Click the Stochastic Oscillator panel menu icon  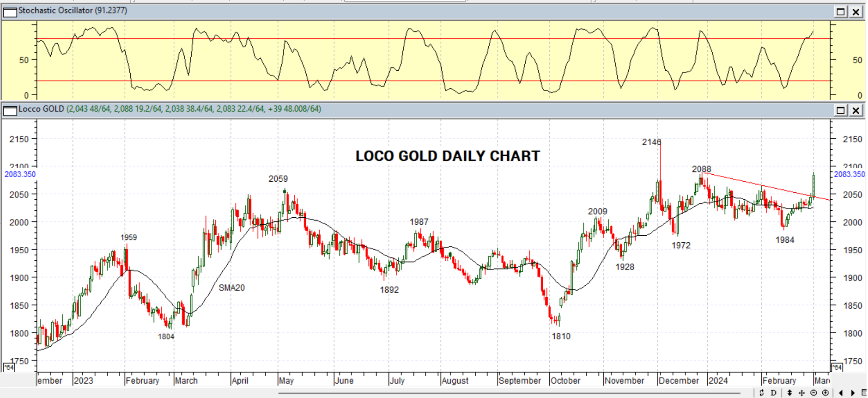click(10, 12)
